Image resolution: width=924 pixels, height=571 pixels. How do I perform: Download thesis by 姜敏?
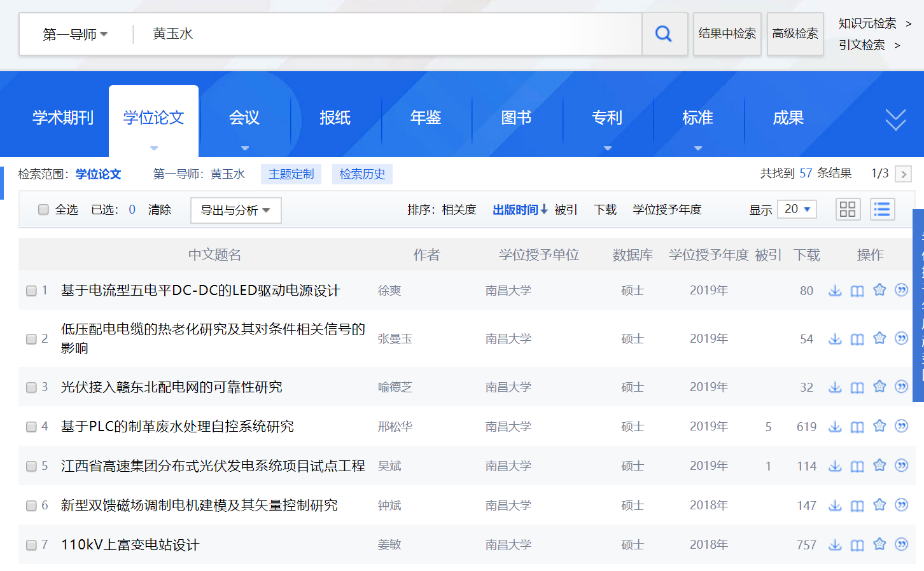835,545
